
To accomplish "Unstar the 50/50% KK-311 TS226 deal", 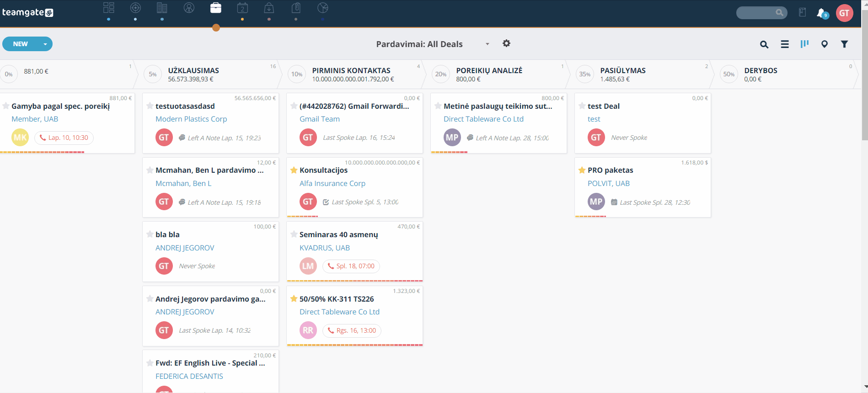I will pos(294,299).
